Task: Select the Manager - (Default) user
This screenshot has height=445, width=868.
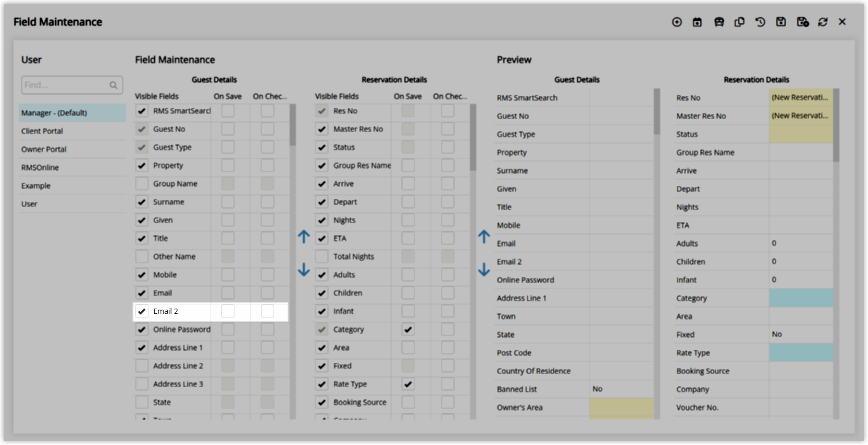Action: [x=72, y=113]
